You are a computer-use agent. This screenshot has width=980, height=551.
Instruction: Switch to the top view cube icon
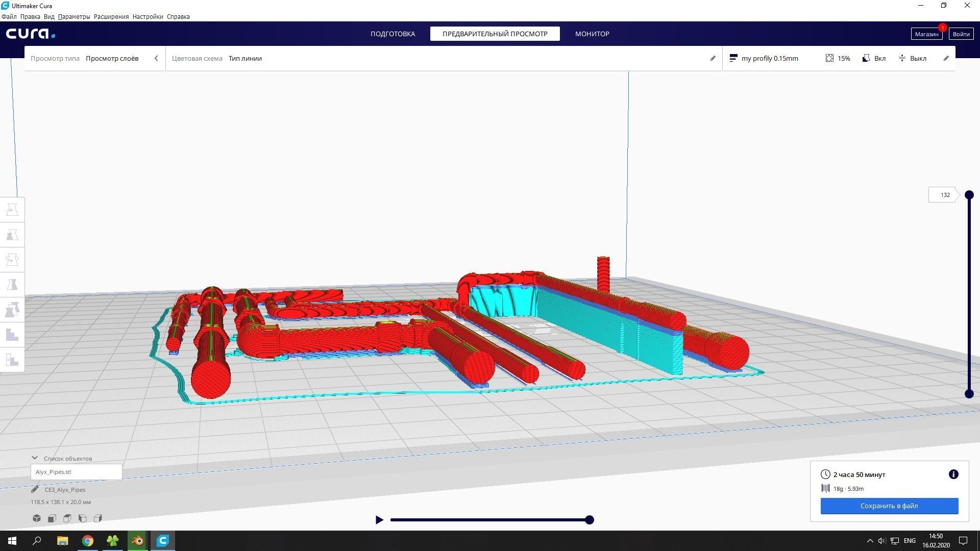tap(67, 518)
